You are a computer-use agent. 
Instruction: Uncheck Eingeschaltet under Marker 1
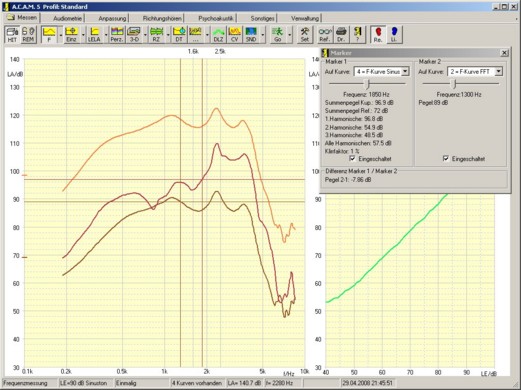click(x=352, y=159)
